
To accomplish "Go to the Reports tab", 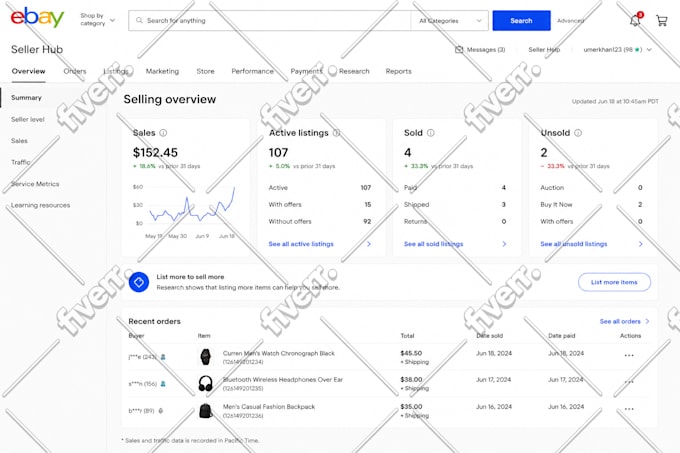I will 398,71.
